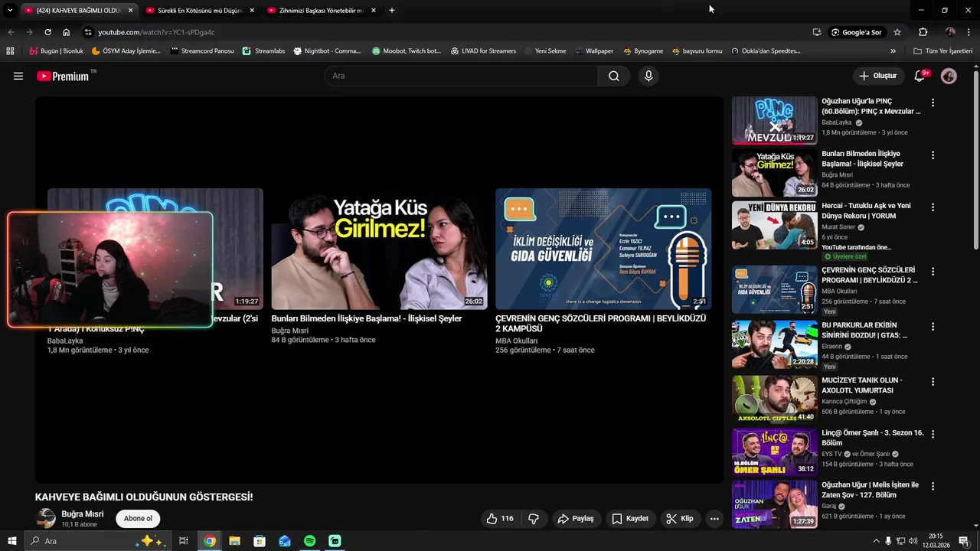Click the Windows taskbar search box

[x=98, y=541]
